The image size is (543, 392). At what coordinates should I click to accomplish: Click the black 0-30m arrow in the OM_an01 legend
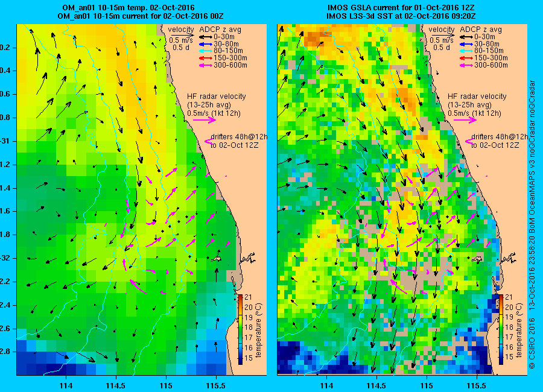[x=205, y=37]
